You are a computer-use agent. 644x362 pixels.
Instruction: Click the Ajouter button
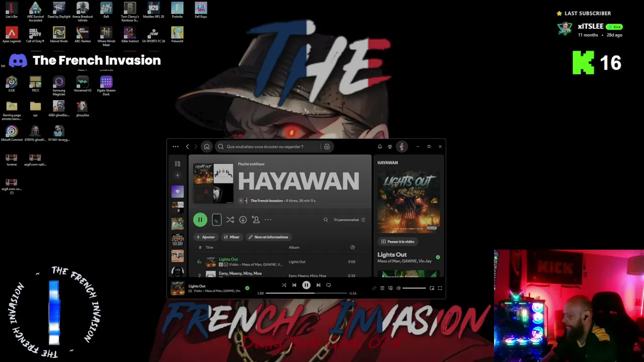point(206,237)
